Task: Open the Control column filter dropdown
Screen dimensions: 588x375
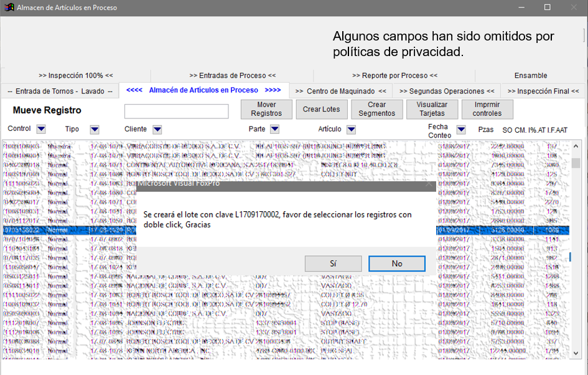Action: [41, 130]
